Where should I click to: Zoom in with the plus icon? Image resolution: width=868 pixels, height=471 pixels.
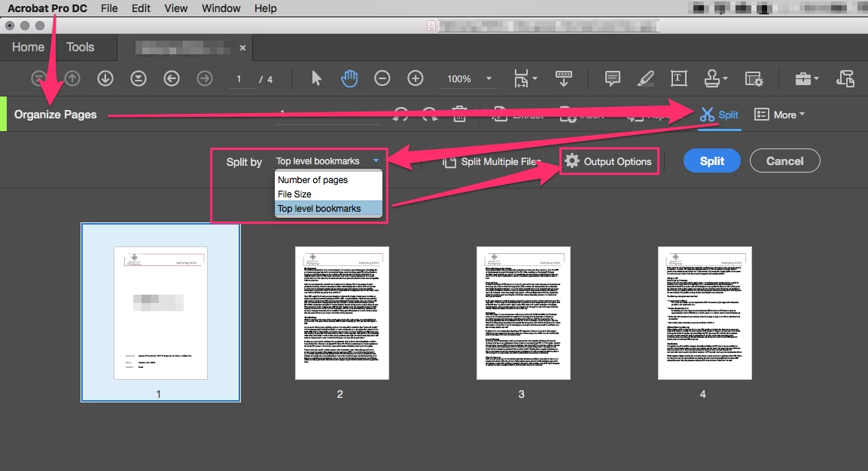click(x=415, y=78)
